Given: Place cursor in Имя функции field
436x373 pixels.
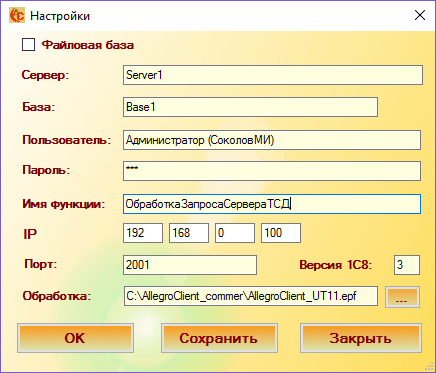Looking at the screenshot, I should [272, 204].
